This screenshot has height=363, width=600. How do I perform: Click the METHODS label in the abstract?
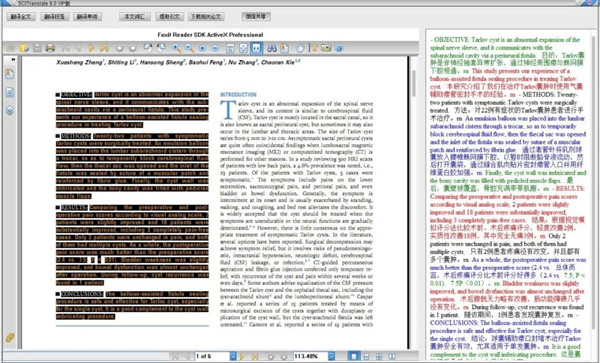point(76,136)
